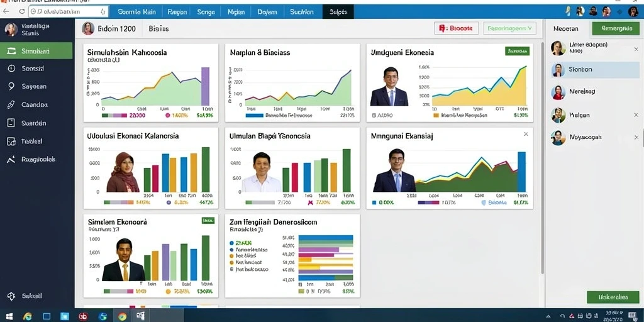644x322 pixels.
Task: Open Chrome from the Windows taskbar
Action: [x=122, y=316]
